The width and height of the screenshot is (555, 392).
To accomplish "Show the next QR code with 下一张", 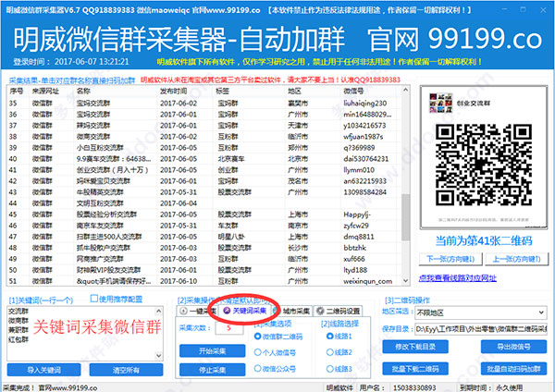I will coord(512,260).
